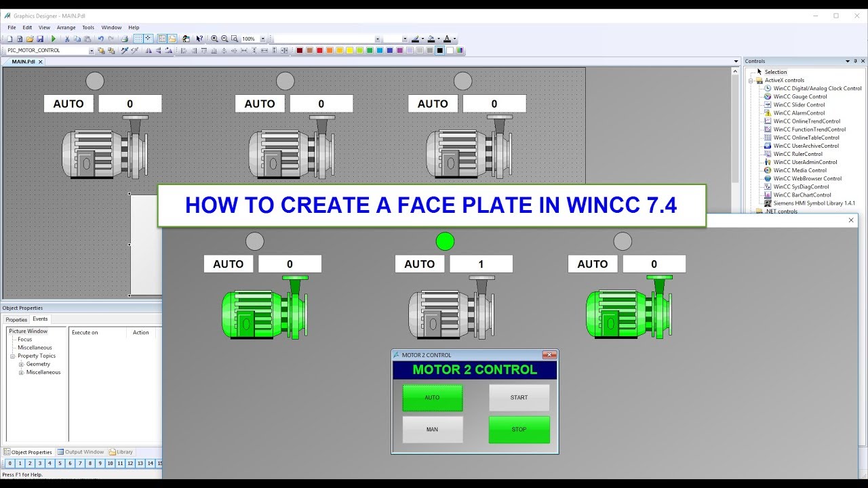Select WinCC Gauge Control in Controls panel
Image resolution: width=868 pixels, height=488 pixels.
800,96
